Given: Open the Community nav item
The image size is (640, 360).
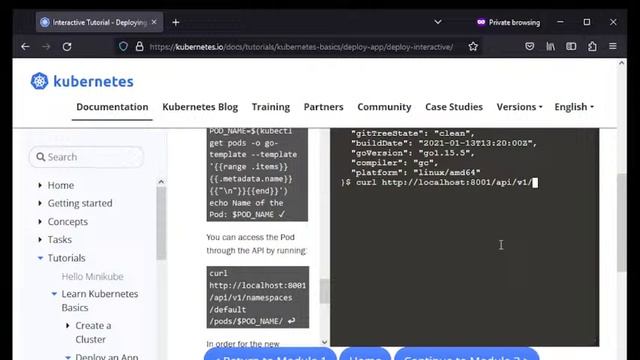Looking at the screenshot, I should pos(384,107).
